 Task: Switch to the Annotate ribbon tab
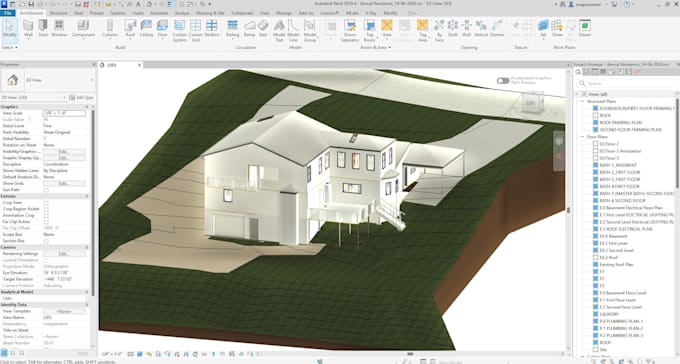[159, 13]
